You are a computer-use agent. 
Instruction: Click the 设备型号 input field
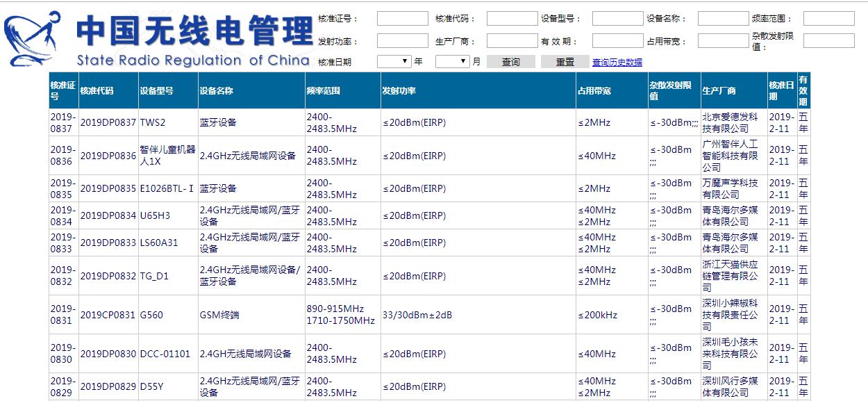click(617, 17)
